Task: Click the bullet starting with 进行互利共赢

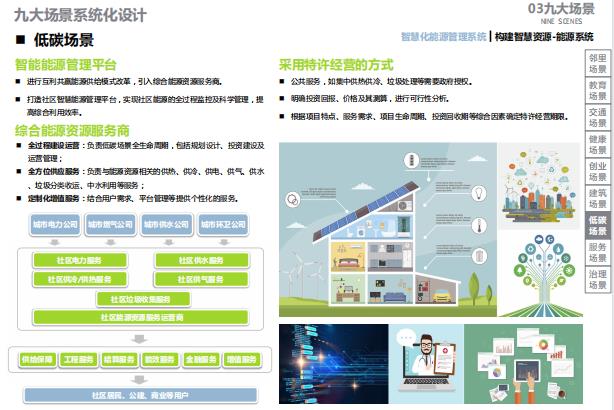Action: [125, 81]
